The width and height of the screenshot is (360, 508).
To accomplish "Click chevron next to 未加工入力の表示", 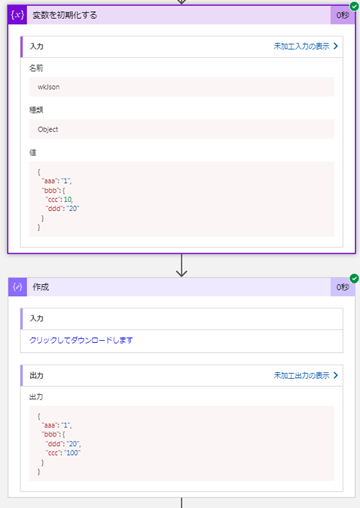I will [336, 46].
